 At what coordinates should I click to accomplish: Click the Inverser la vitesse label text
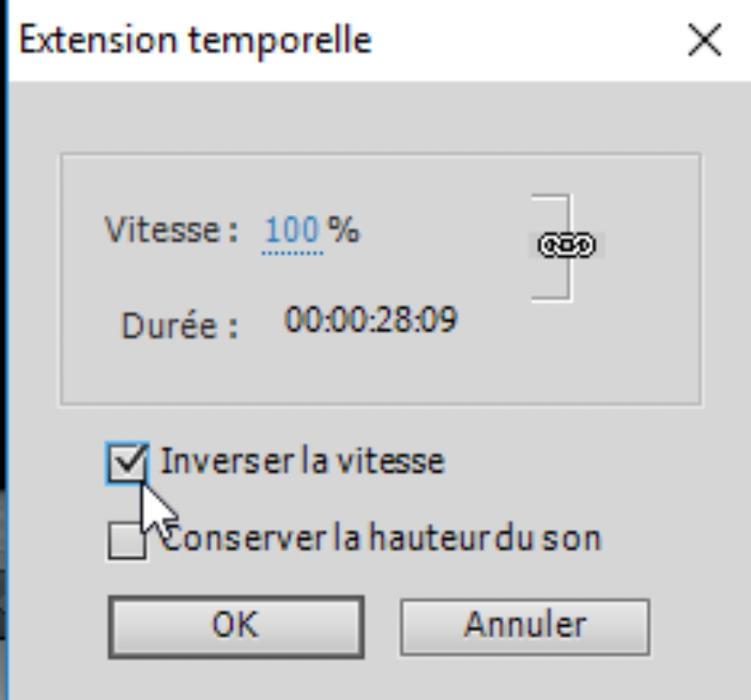pyautogui.click(x=302, y=461)
